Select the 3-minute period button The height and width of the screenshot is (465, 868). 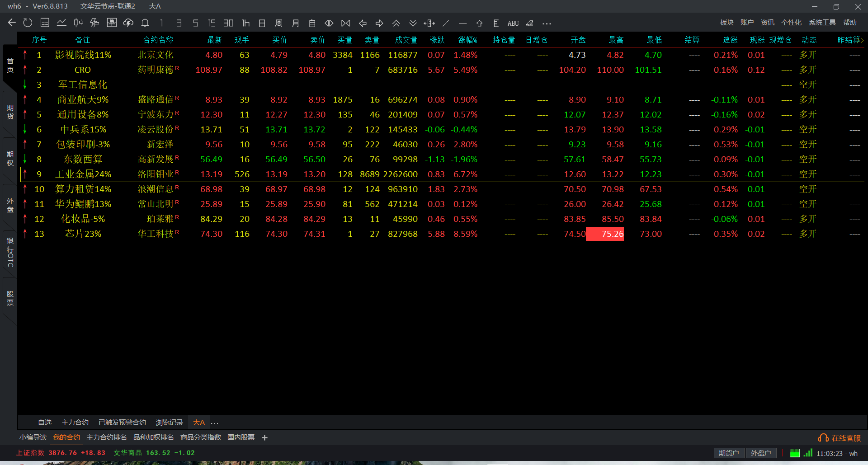point(179,23)
